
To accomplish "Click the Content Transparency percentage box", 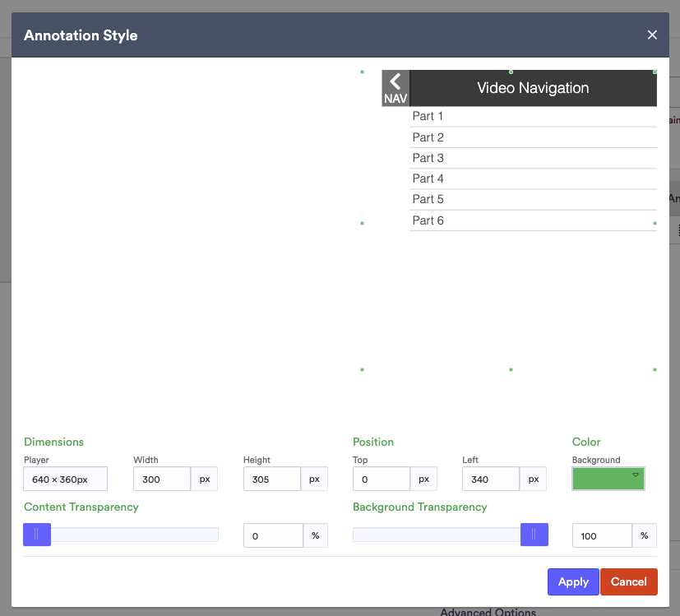I will click(x=273, y=535).
